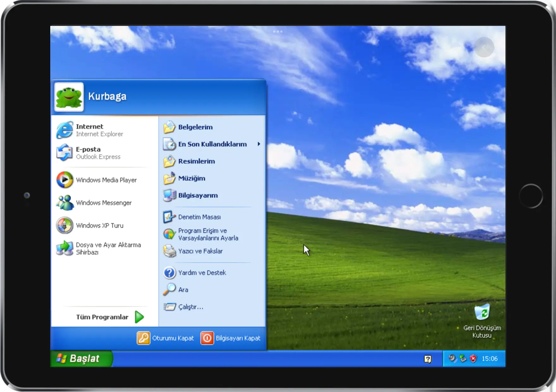Open the Resimlerim folder icon
This screenshot has width=556, height=392.
169,161
